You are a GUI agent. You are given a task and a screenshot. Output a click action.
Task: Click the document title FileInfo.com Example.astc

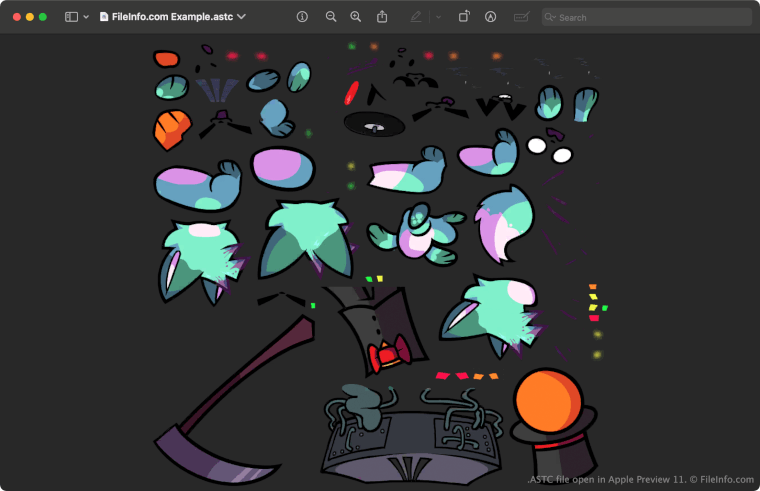point(172,17)
